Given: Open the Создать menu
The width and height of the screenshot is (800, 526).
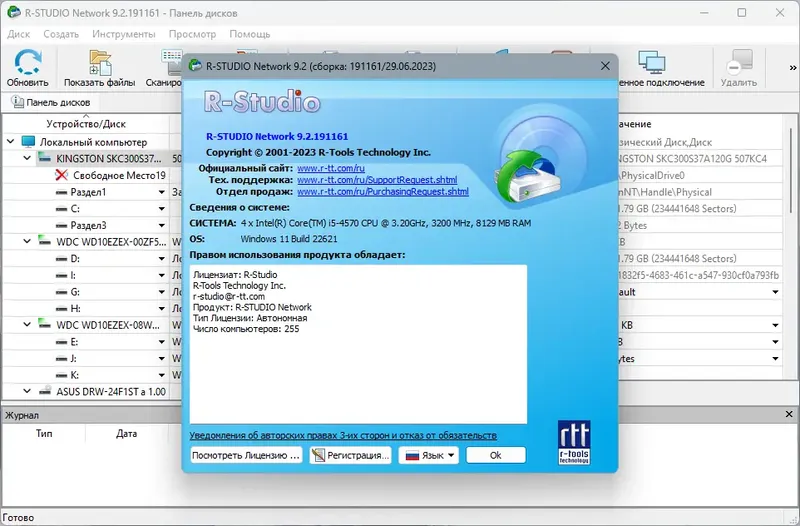Looking at the screenshot, I should [61, 34].
